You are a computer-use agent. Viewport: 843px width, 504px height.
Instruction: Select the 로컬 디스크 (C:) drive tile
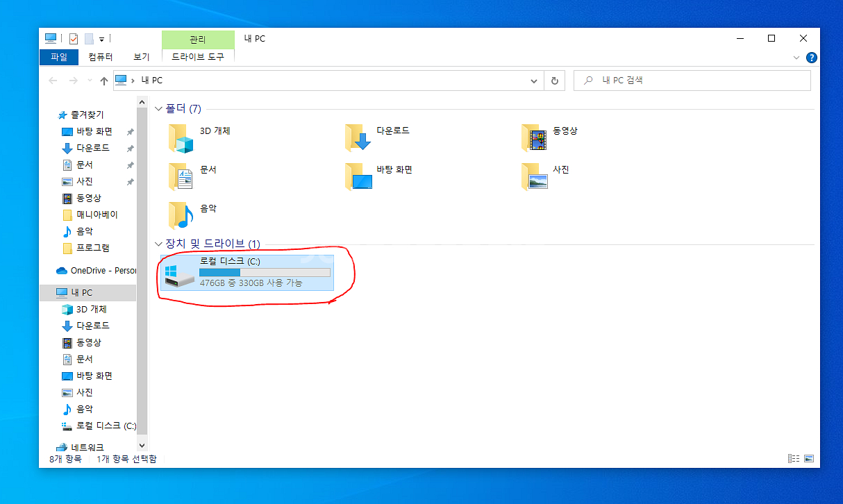pyautogui.click(x=248, y=273)
